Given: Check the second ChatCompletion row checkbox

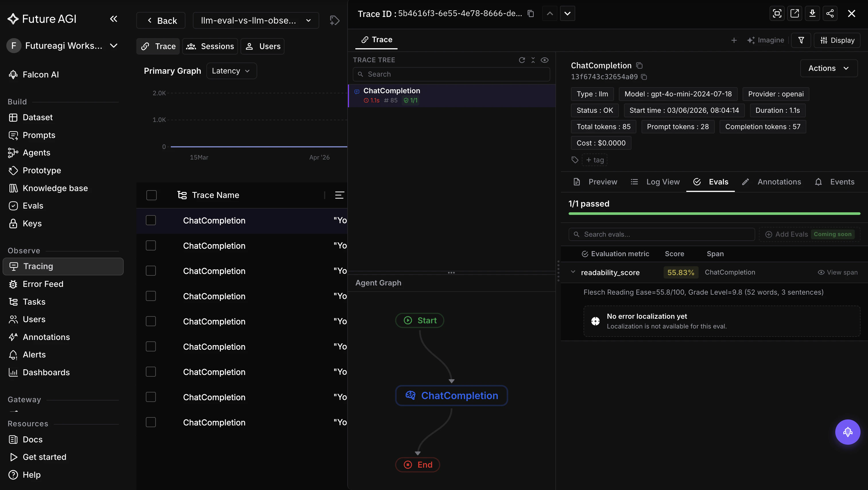Looking at the screenshot, I should (x=151, y=246).
